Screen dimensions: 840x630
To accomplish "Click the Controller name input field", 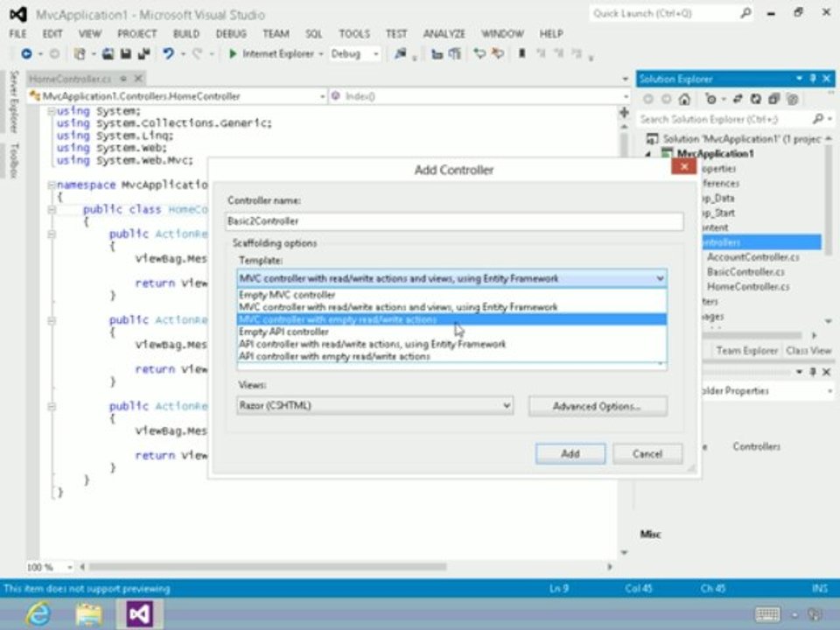I will (x=454, y=221).
